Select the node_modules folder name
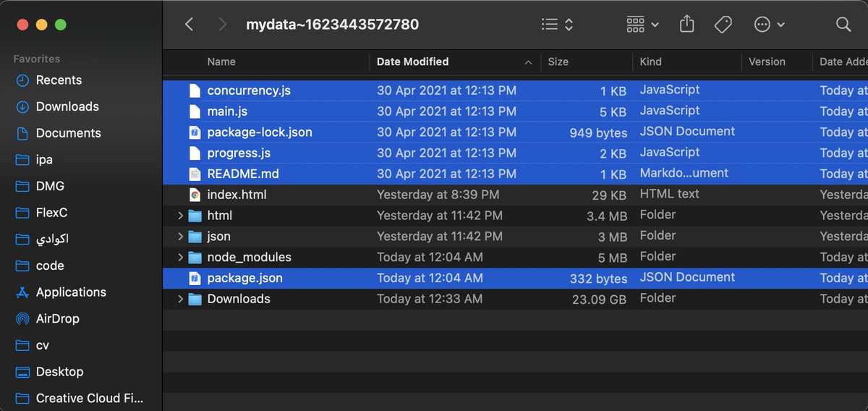The height and width of the screenshot is (411, 868). pyautogui.click(x=250, y=257)
